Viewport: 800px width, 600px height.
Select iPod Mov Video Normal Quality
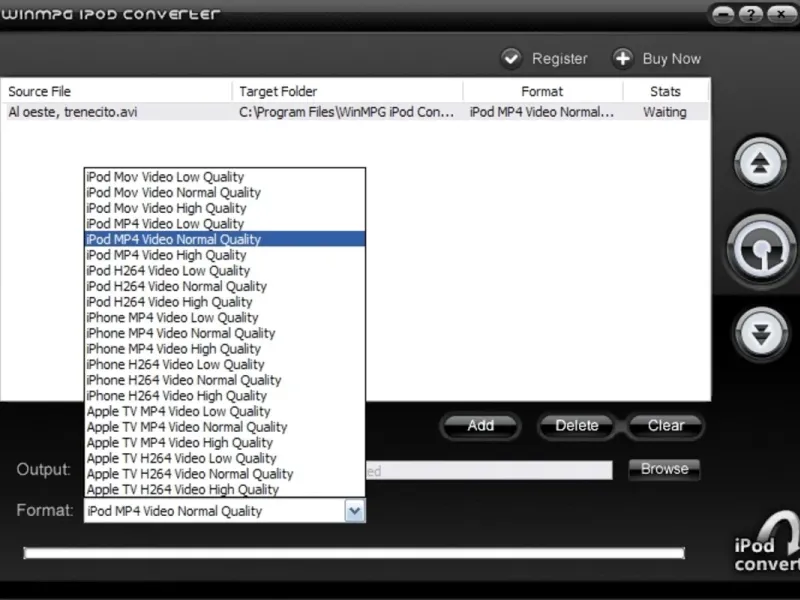[224, 192]
